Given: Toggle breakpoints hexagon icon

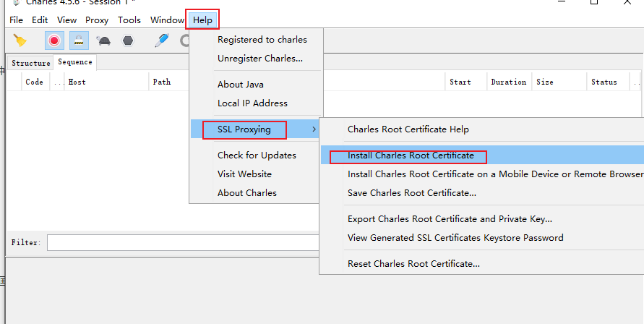Looking at the screenshot, I should (128, 40).
